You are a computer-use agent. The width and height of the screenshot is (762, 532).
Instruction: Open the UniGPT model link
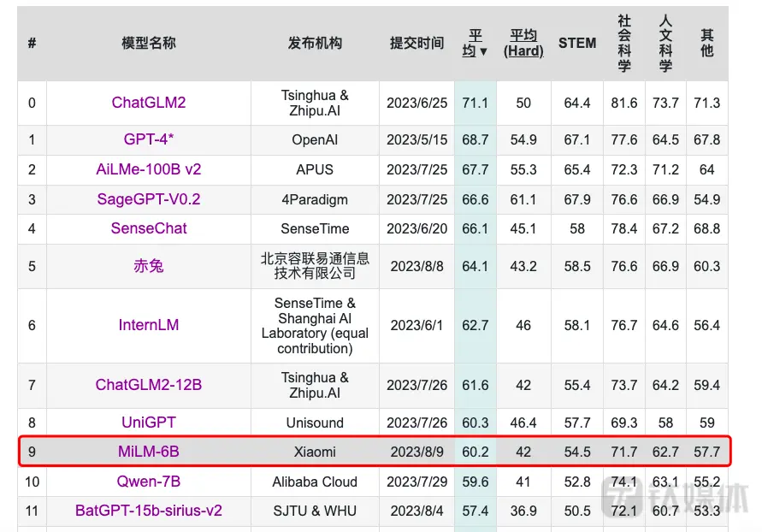tap(148, 423)
